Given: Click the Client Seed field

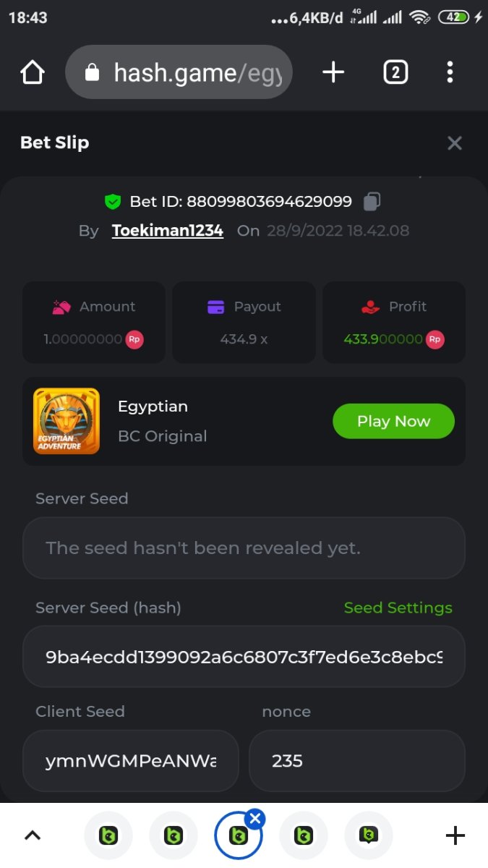Looking at the screenshot, I should (x=131, y=761).
